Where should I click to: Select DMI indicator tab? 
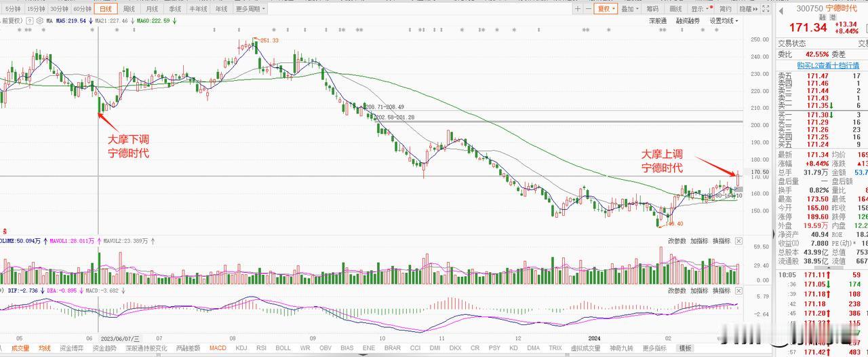click(x=434, y=348)
